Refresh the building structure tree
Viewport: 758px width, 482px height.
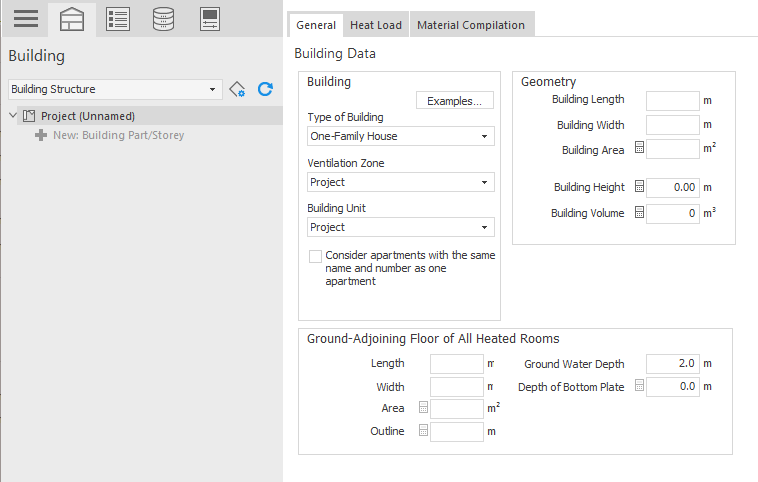click(x=265, y=89)
